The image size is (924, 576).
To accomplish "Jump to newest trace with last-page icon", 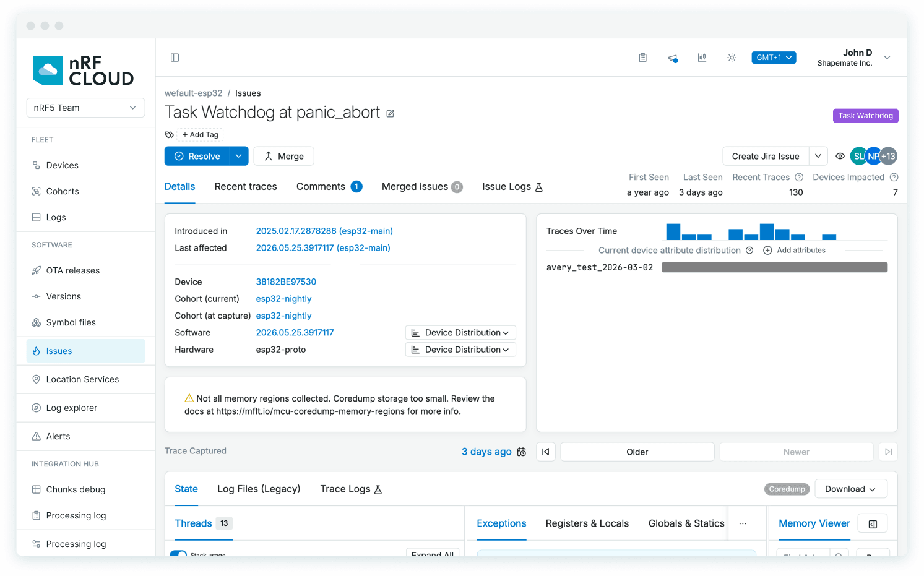I will coord(889,452).
